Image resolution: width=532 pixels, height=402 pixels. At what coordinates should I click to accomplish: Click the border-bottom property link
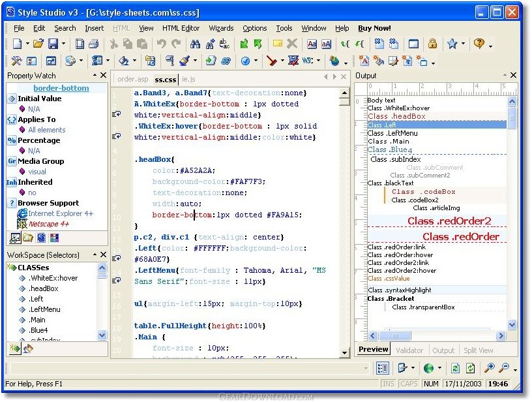(x=61, y=88)
